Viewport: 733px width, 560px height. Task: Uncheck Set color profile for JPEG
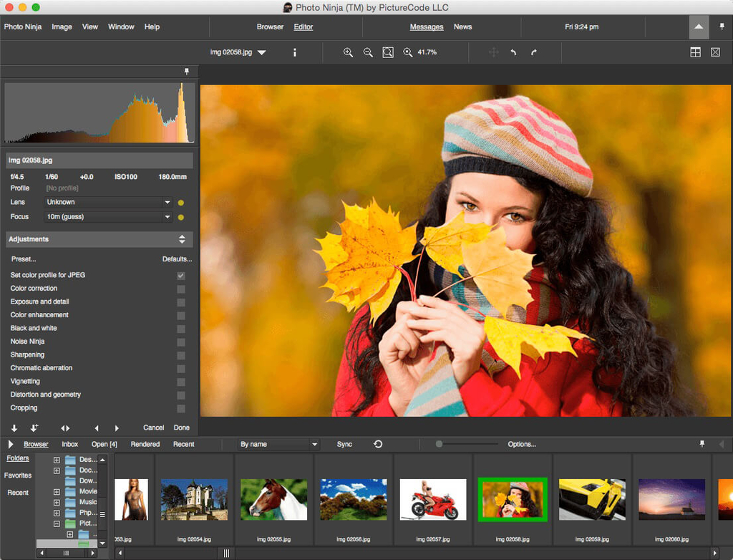click(x=181, y=276)
